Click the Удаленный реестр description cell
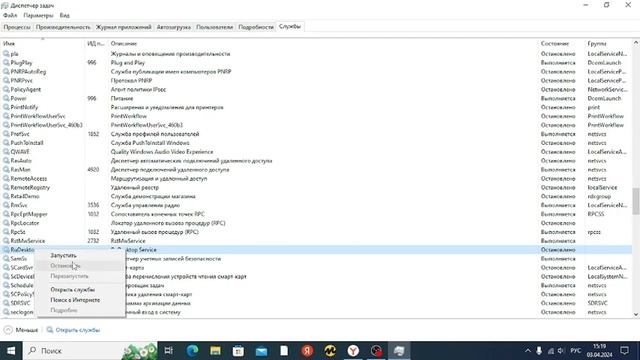 135,187
